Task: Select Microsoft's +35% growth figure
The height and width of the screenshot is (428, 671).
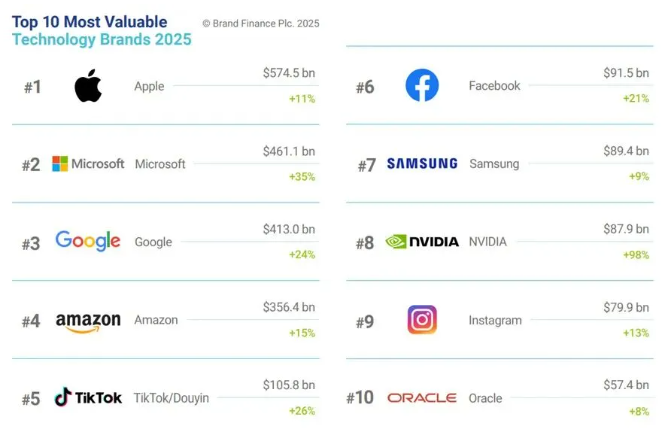Action: (x=302, y=177)
